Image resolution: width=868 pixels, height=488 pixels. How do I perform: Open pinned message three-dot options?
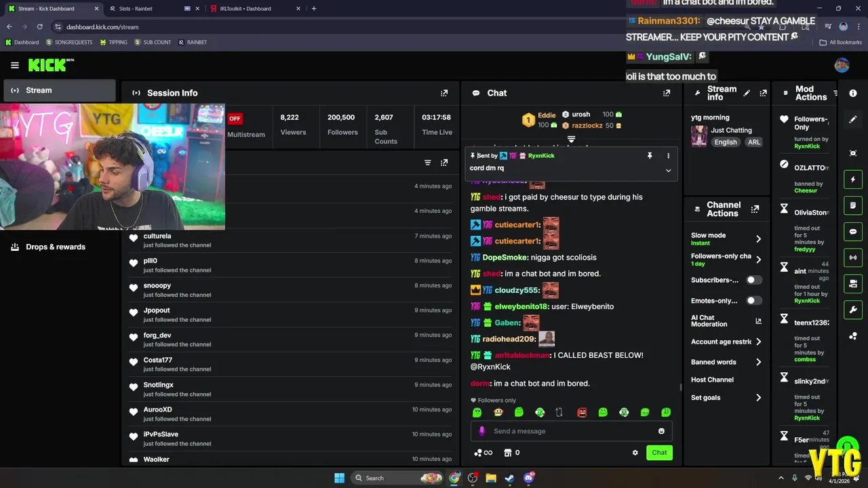[668, 156]
